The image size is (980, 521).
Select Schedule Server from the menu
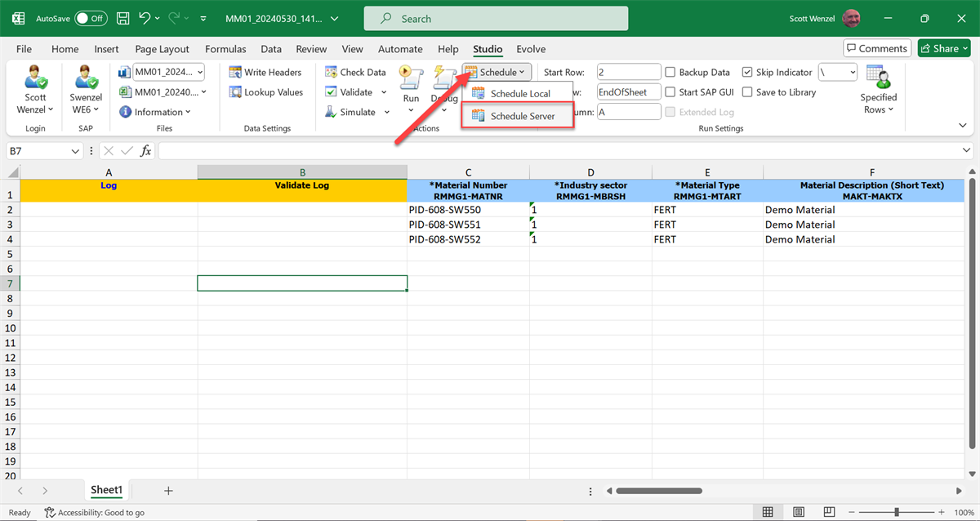point(522,117)
